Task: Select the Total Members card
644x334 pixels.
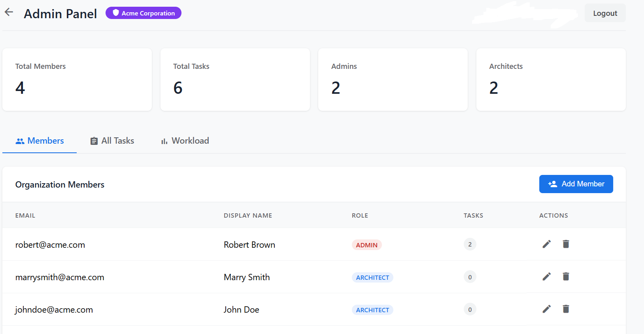Action: (77, 80)
